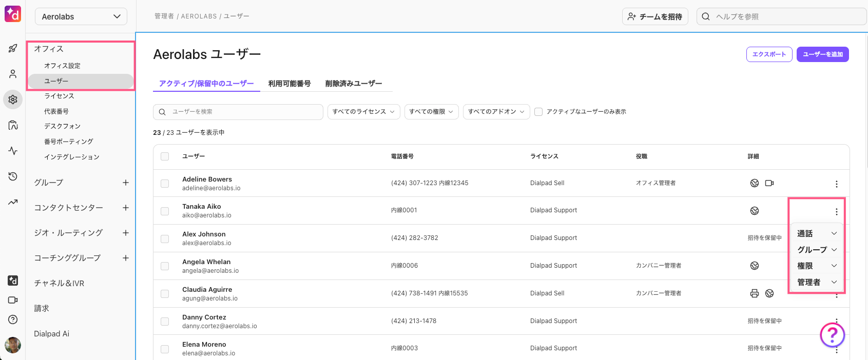Check the box for Danny Cortez

click(x=165, y=322)
